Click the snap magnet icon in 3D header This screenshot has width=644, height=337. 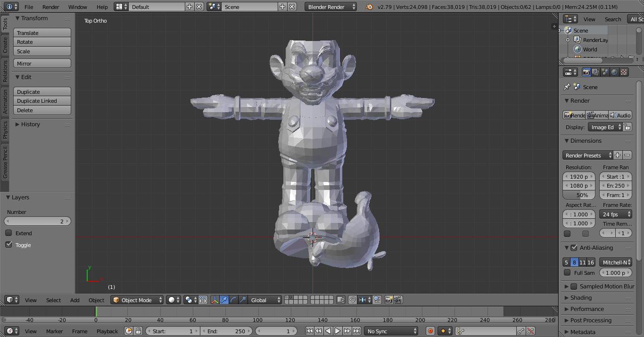pyautogui.click(x=353, y=300)
